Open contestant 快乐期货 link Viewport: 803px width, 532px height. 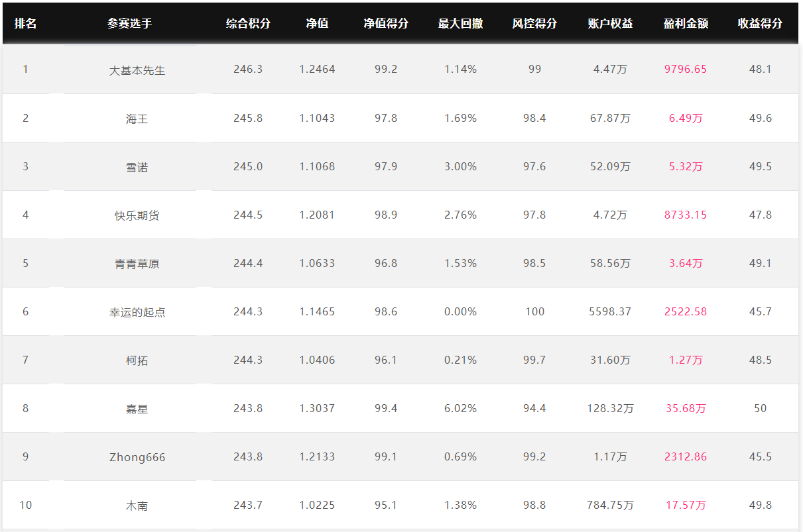pos(137,215)
